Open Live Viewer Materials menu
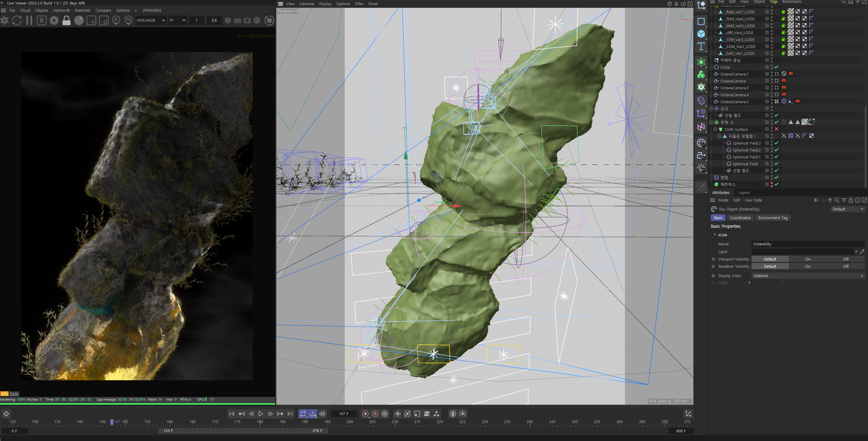 [x=82, y=10]
